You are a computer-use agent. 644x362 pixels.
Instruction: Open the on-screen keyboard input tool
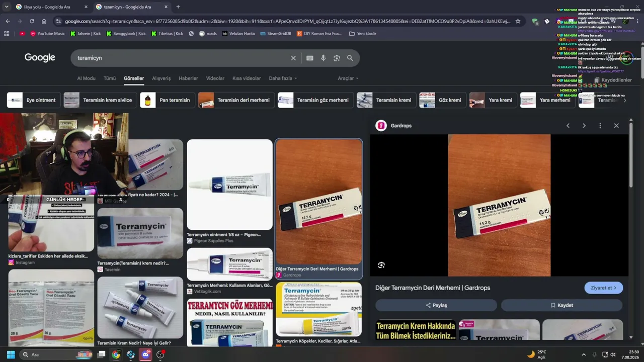point(310,58)
